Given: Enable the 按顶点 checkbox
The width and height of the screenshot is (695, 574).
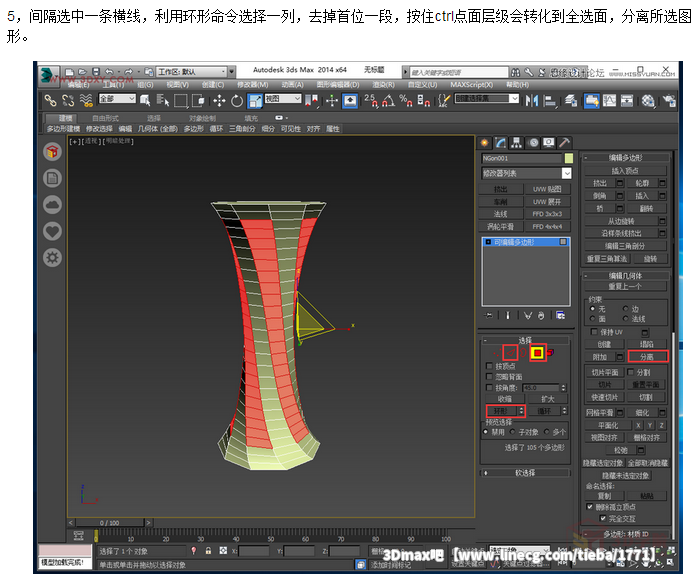Looking at the screenshot, I should (x=489, y=366).
